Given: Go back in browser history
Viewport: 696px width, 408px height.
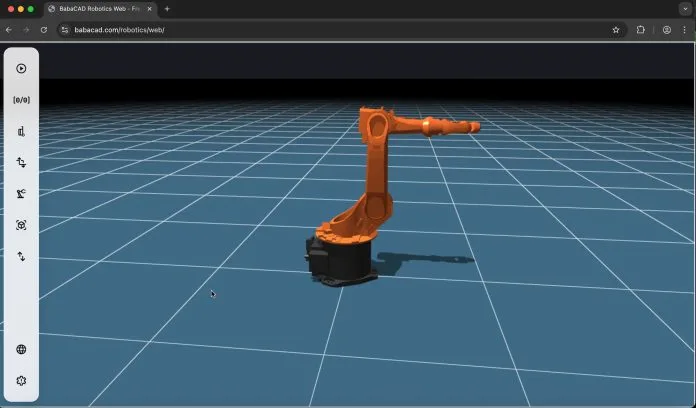Looking at the screenshot, I should (x=9, y=30).
